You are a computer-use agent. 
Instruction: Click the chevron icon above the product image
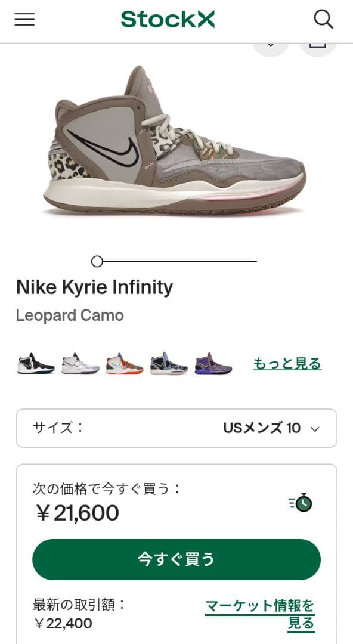click(x=270, y=44)
